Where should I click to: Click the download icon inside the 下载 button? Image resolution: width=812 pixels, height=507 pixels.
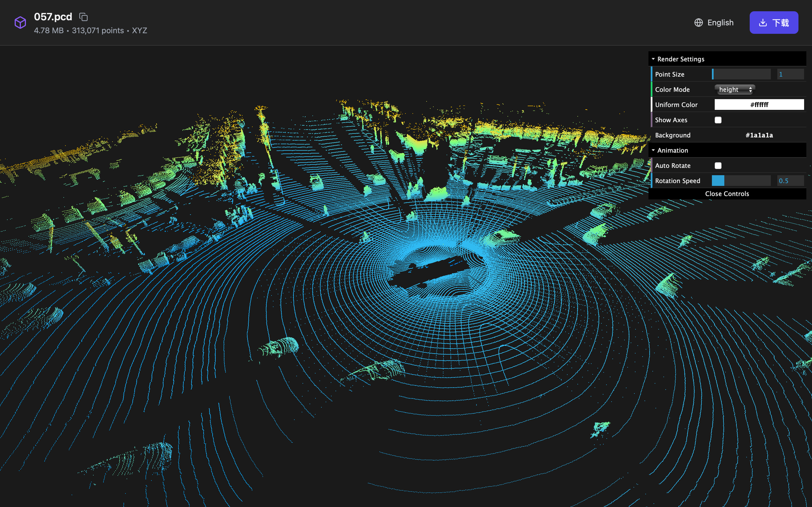tap(763, 23)
